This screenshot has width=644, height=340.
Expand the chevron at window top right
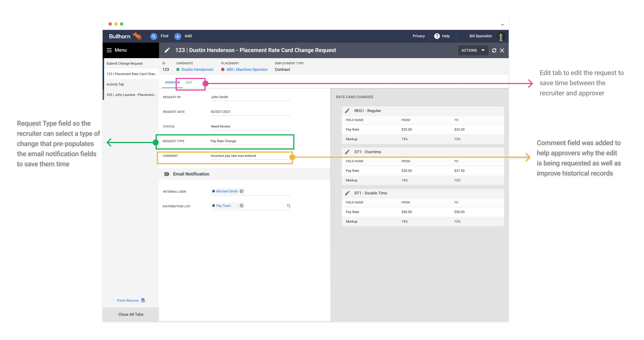[502, 25]
